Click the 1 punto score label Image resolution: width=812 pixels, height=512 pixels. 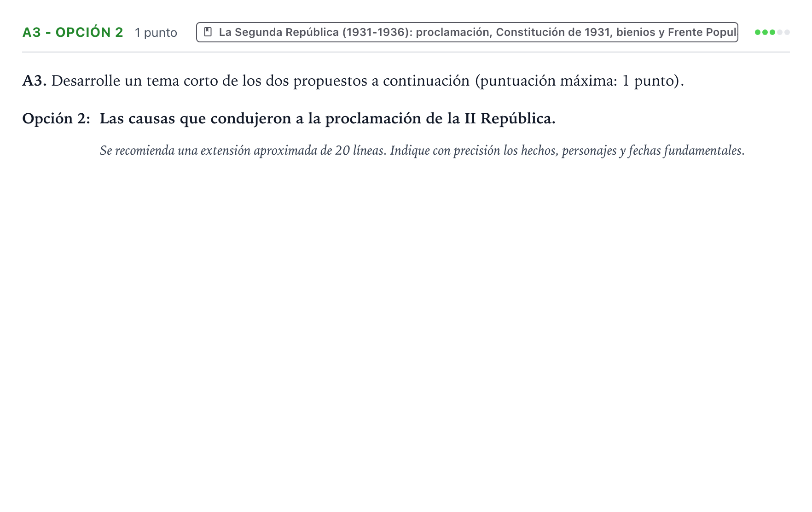pyautogui.click(x=156, y=33)
